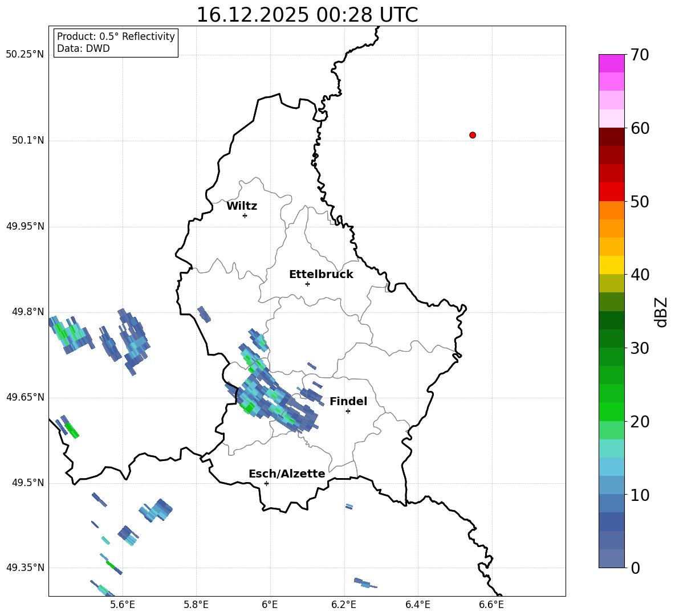Click the 'Data: DWD' text
The image size is (675, 616).
[83, 48]
